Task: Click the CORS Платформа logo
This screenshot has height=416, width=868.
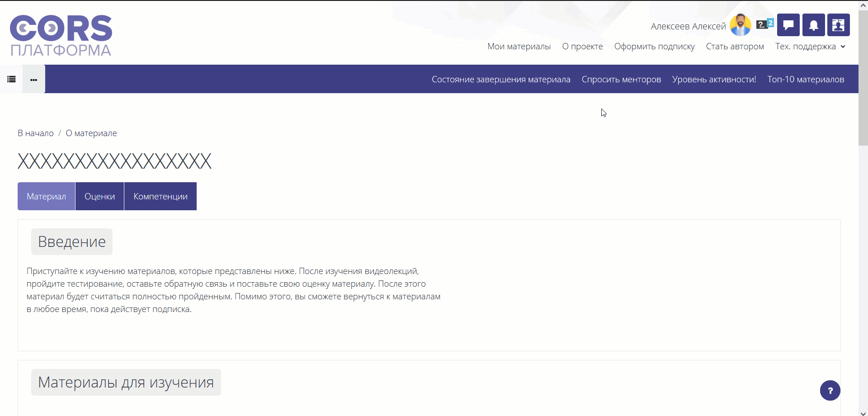Action: 61,35
